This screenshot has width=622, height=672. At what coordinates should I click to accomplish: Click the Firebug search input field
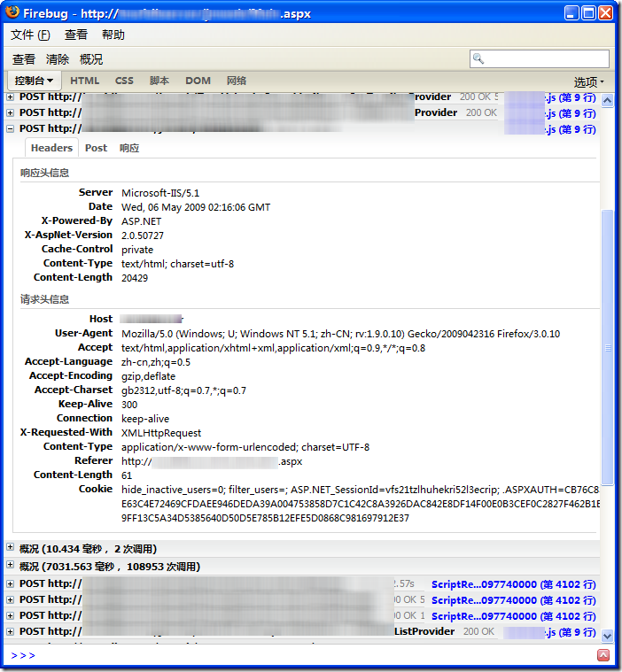click(540, 58)
